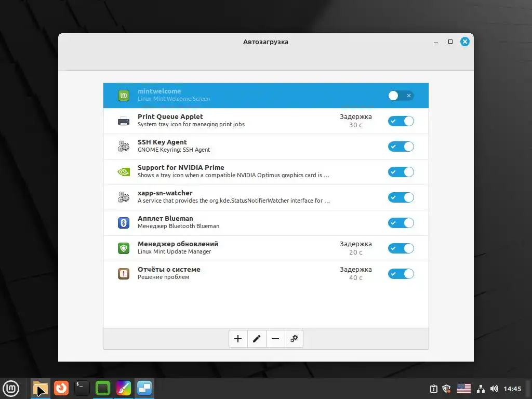Screen dimensions: 532x399
Task: Toggle Менеджер обновлений autostart switch
Action: pyautogui.click(x=401, y=248)
